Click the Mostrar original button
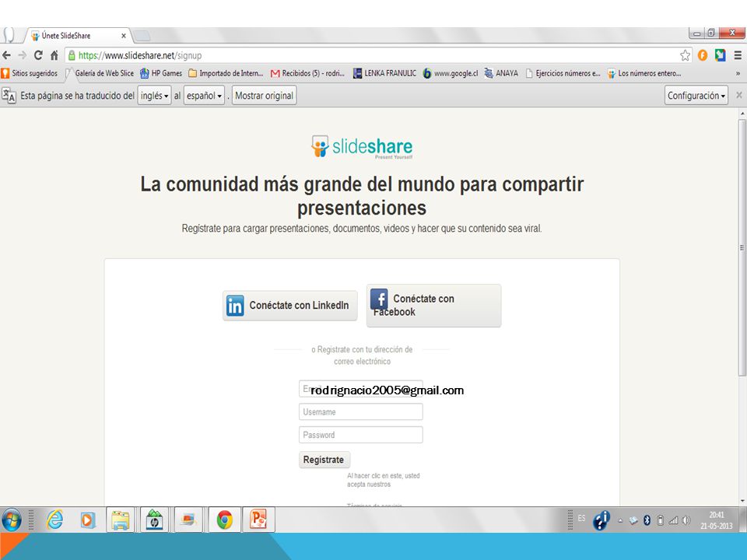Viewport: 747px width, 560px height. 265,95
